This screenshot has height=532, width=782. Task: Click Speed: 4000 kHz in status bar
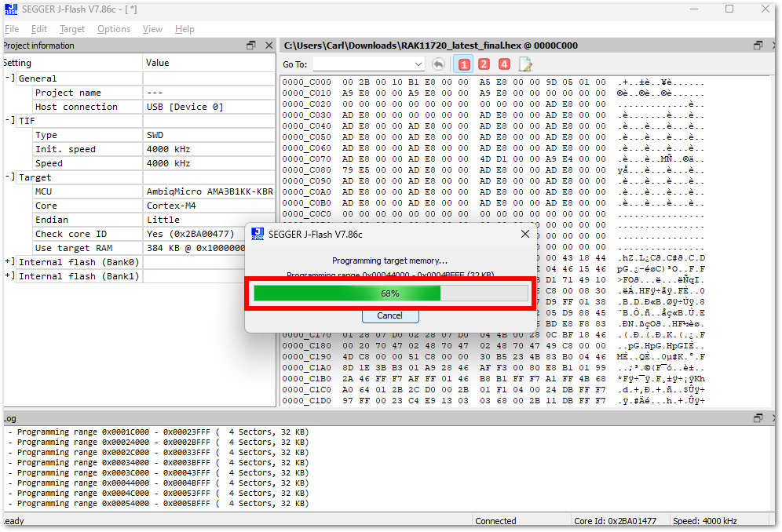click(x=705, y=521)
